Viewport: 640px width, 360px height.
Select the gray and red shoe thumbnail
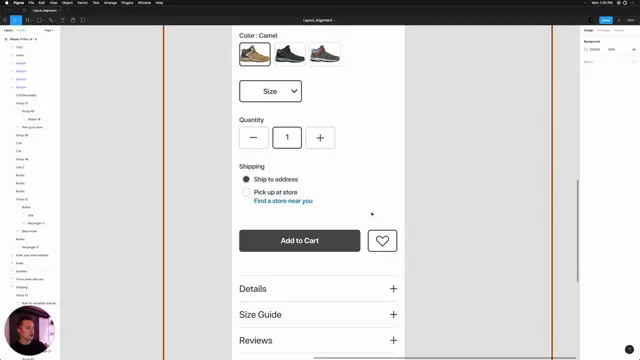click(325, 54)
